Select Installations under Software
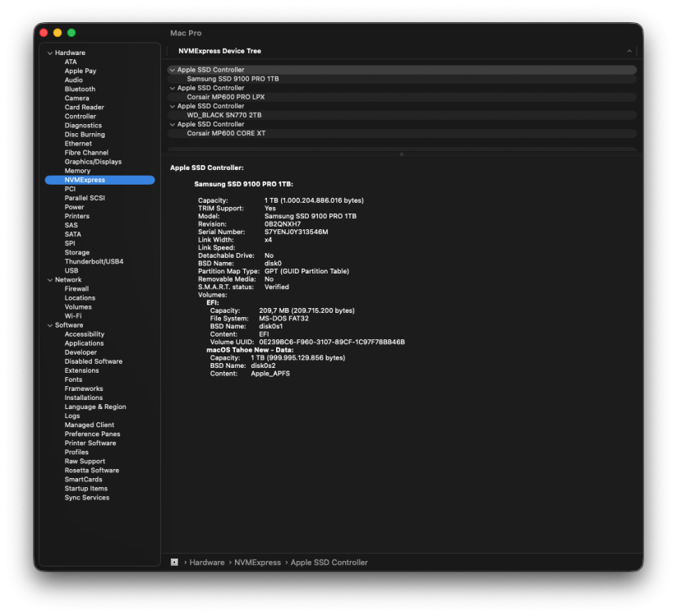The width and height of the screenshot is (677, 616). point(84,398)
